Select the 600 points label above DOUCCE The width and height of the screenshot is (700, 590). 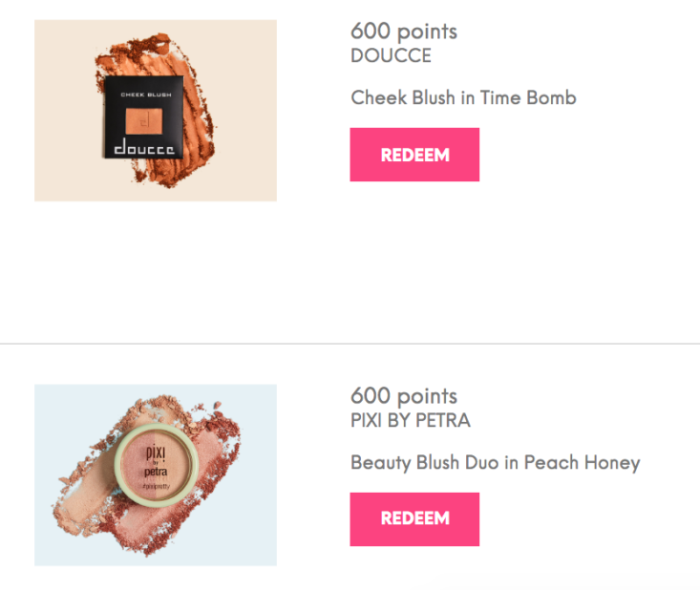[404, 32]
